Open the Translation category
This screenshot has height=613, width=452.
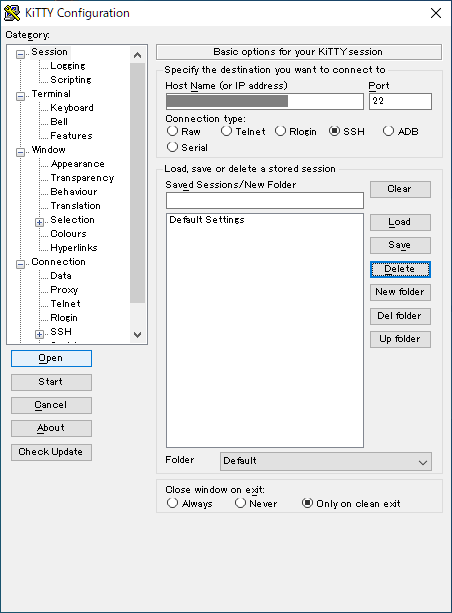(75, 206)
